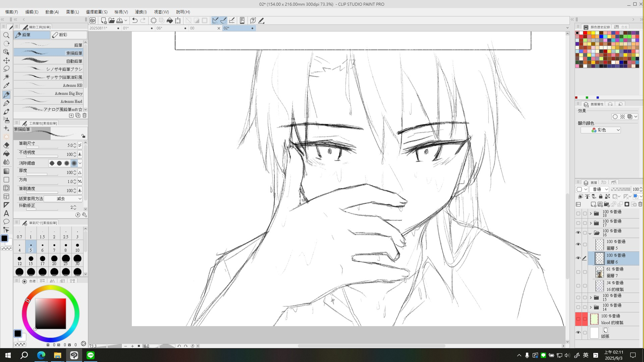The width and height of the screenshot is (644, 362).
Task: Open the 濾鏡(I) menu
Action: pos(141,12)
